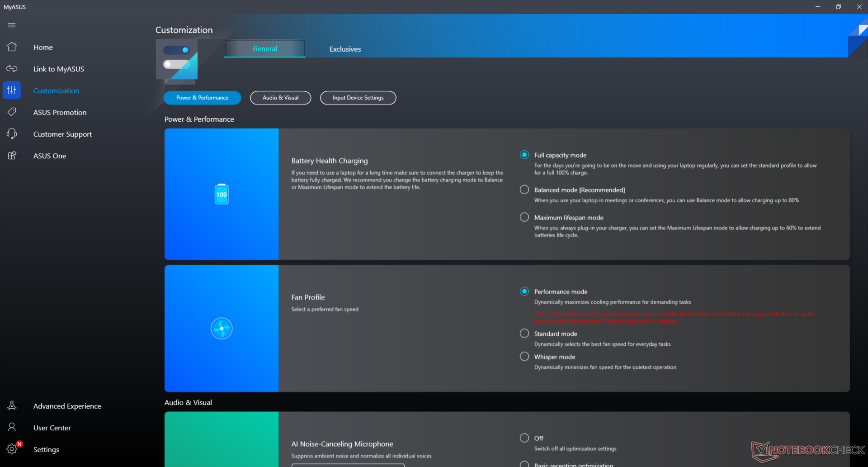This screenshot has width=868, height=467.
Task: Open Home via house icon
Action: click(x=12, y=47)
